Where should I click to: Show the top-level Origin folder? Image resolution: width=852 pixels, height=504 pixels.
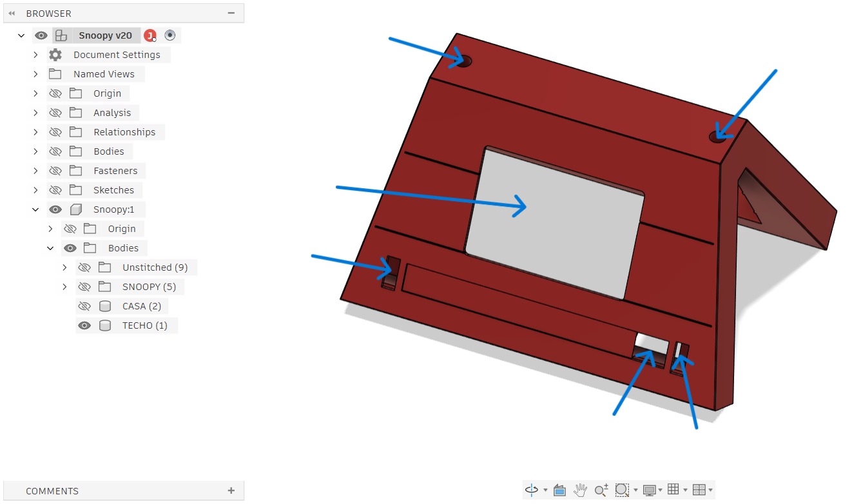pyautogui.click(x=55, y=93)
